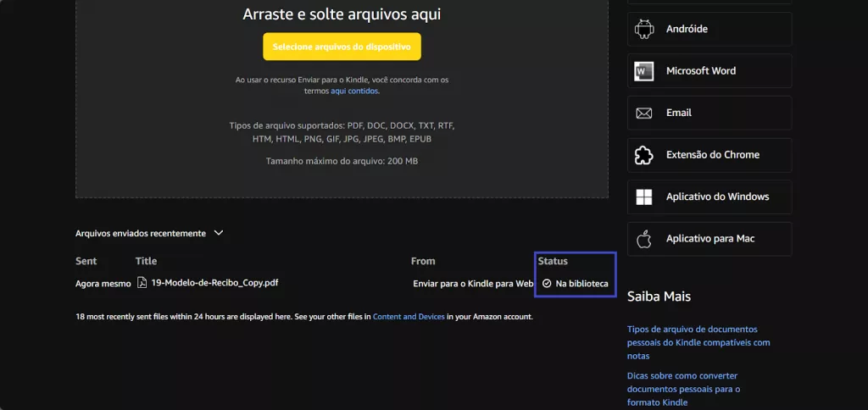The width and height of the screenshot is (868, 410).
Task: Select the Aplicativo para Mac option label
Action: pyautogui.click(x=710, y=239)
